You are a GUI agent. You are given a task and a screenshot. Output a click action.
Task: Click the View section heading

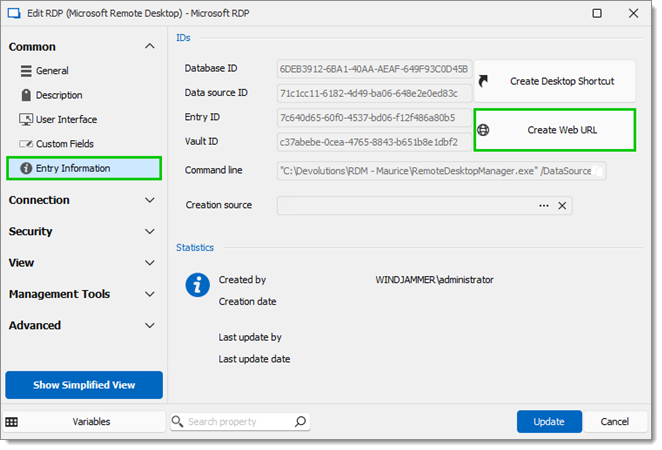pyautogui.click(x=21, y=263)
